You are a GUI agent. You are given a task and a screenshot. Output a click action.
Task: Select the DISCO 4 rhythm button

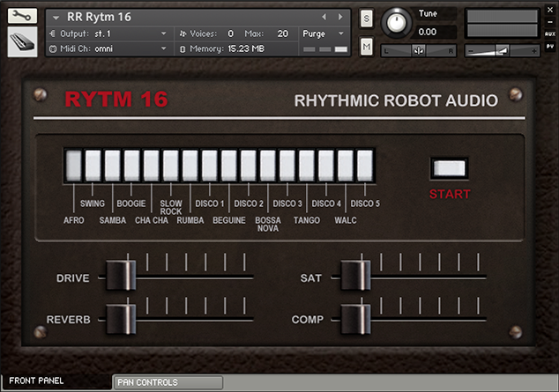(326, 166)
